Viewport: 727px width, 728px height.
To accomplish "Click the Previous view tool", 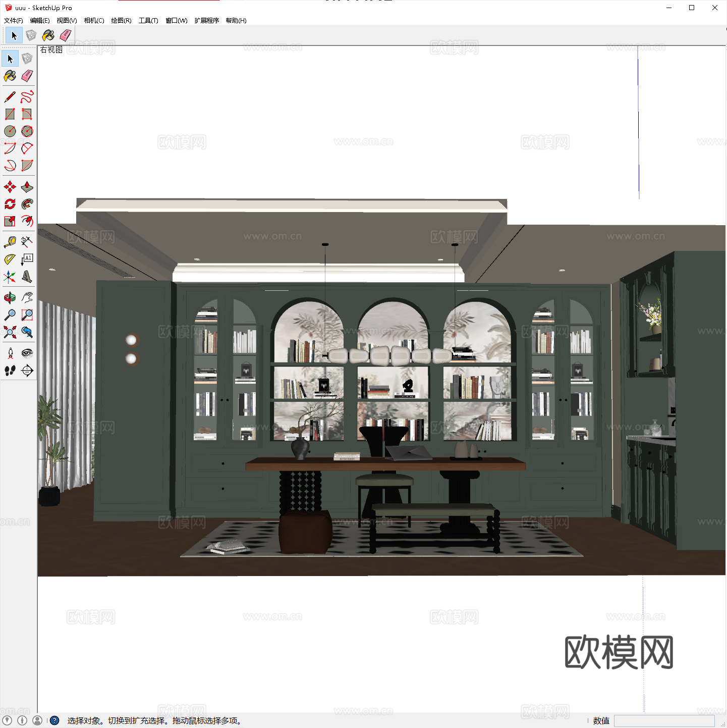I will coord(27,332).
